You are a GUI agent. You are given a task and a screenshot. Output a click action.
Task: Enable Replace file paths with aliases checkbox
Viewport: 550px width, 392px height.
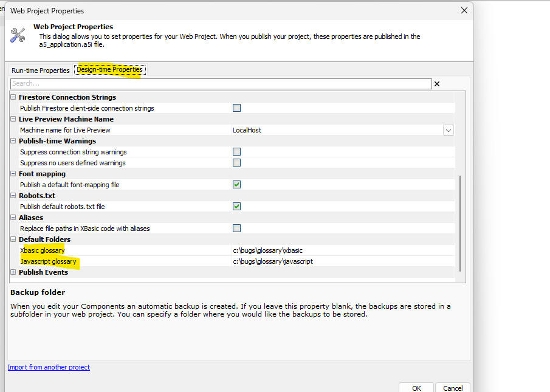point(237,229)
